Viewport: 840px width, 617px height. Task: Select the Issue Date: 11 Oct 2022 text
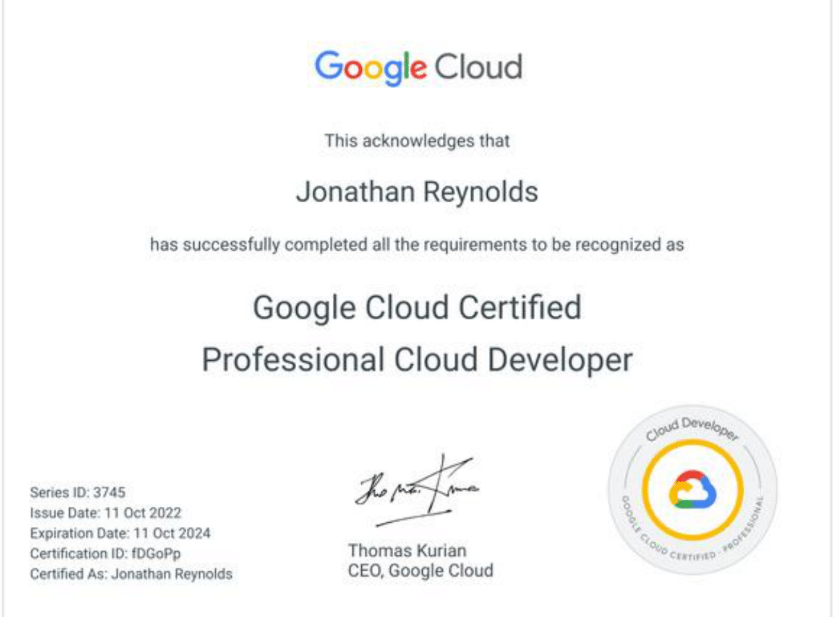(105, 513)
